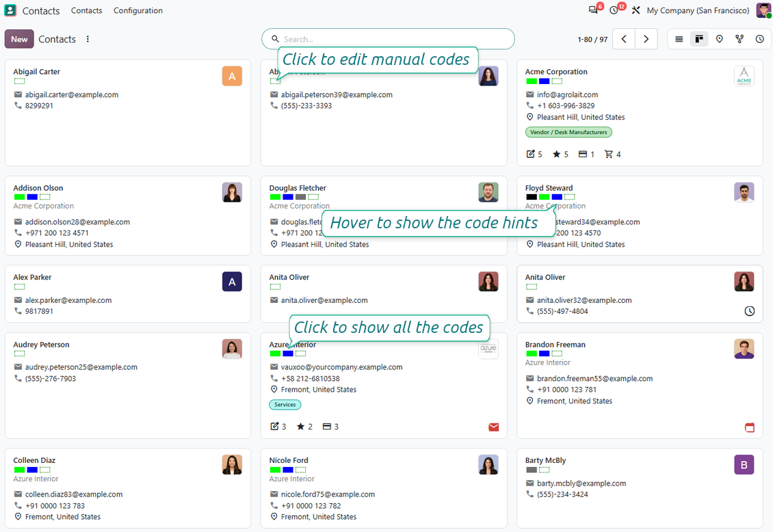Click the Services tag on Azure Interior
Image resolution: width=773 pixels, height=532 pixels.
285,404
